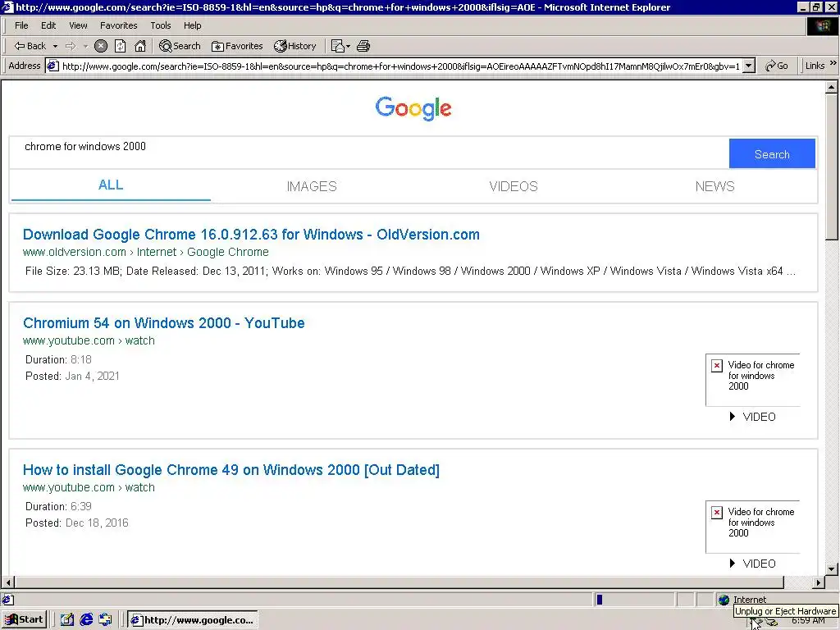
Task: Click the Google logo
Action: click(413, 109)
